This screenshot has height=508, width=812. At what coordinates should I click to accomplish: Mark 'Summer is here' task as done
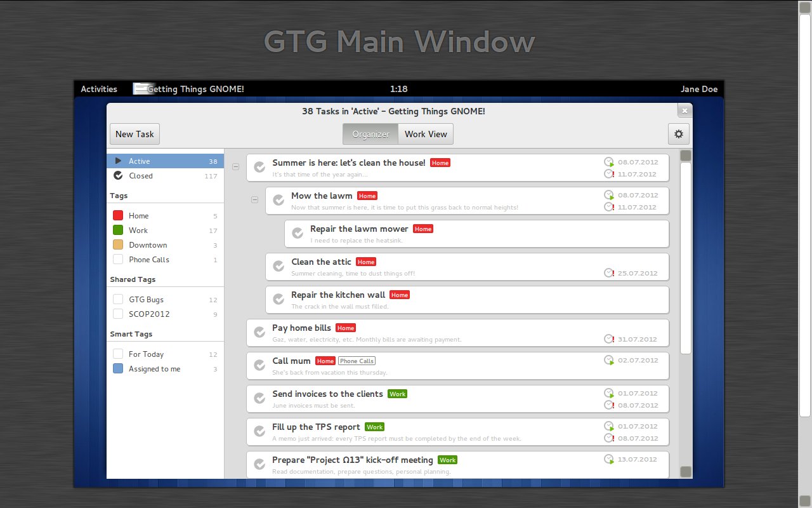coord(259,167)
